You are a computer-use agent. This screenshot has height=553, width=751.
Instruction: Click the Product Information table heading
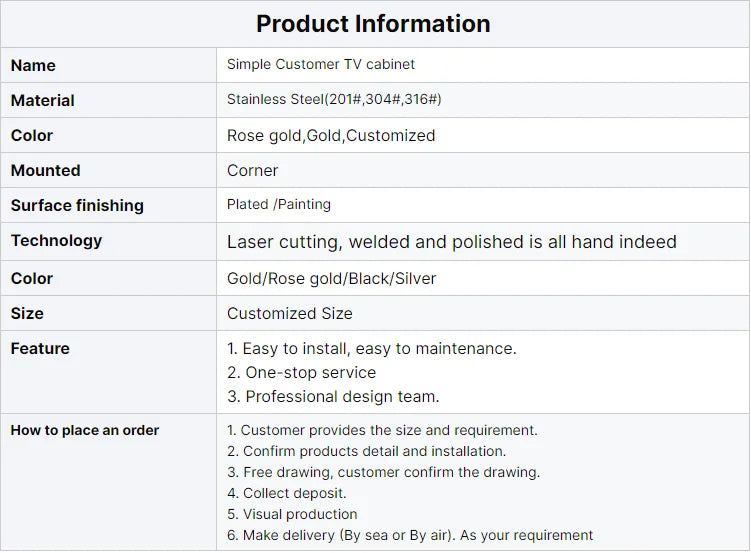click(x=373, y=24)
